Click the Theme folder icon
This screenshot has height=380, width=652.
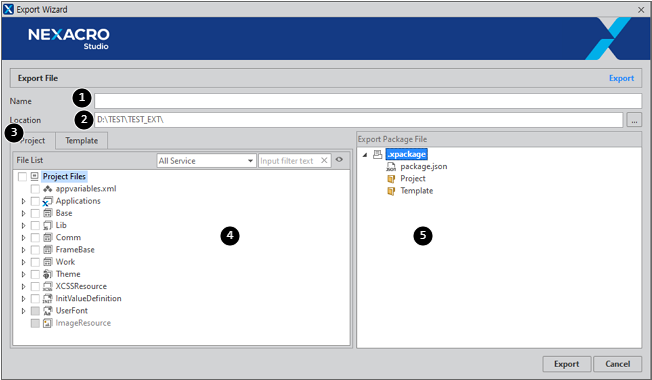click(48, 274)
